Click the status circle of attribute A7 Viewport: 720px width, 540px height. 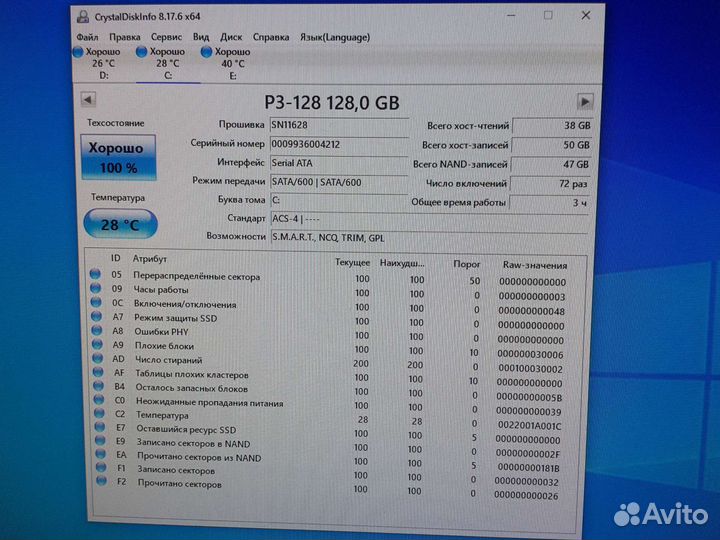tap(96, 316)
